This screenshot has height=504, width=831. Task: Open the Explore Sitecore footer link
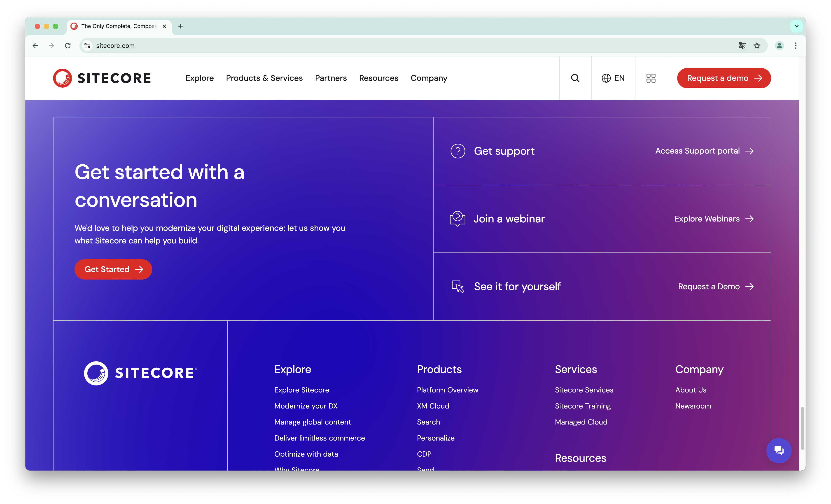[301, 390]
